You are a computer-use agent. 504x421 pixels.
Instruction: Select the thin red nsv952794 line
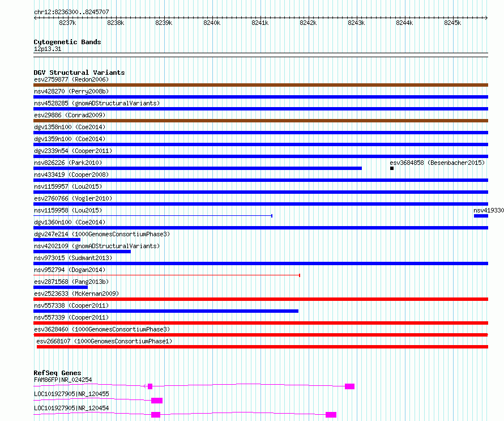coord(167,275)
